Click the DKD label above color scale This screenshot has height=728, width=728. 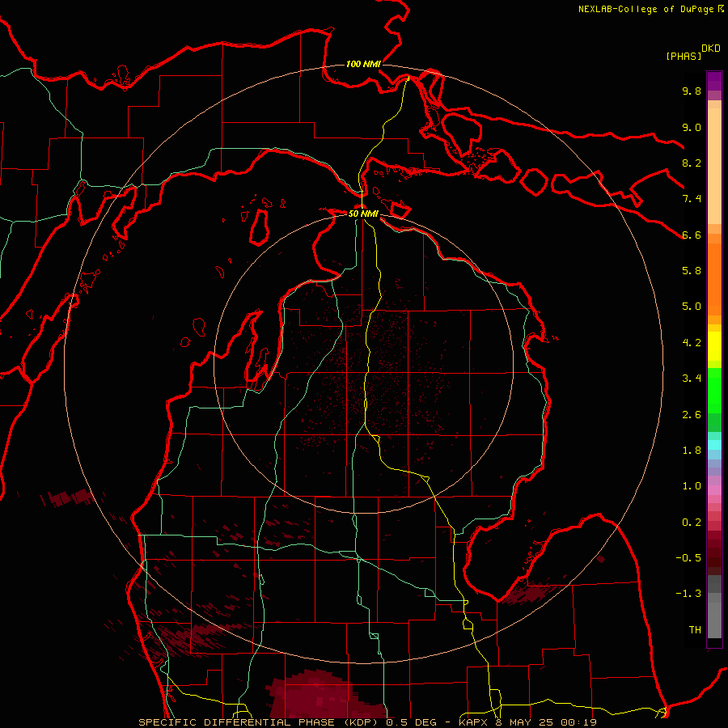(711, 49)
